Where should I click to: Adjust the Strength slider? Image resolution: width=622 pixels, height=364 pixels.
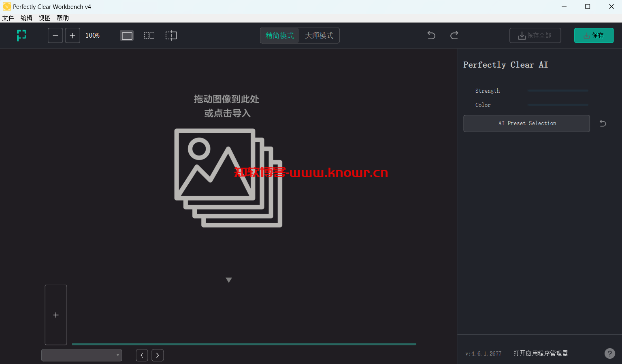tap(558, 91)
